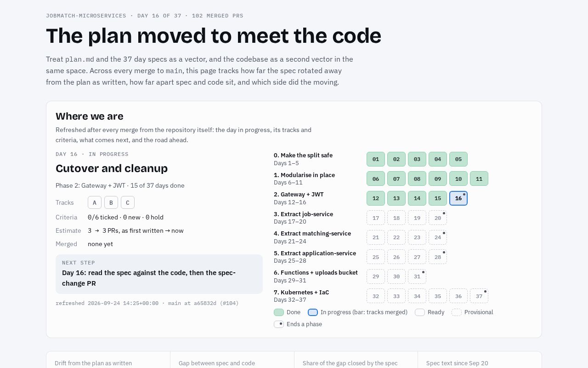Viewport: 588px width, 368px height.
Task: Open day 01 tile
Action: tap(376, 159)
